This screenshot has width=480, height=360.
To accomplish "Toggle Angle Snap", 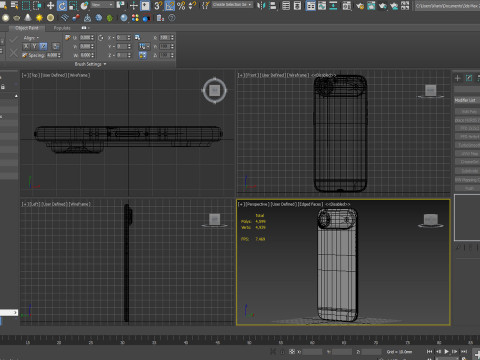I will [x=170, y=5].
